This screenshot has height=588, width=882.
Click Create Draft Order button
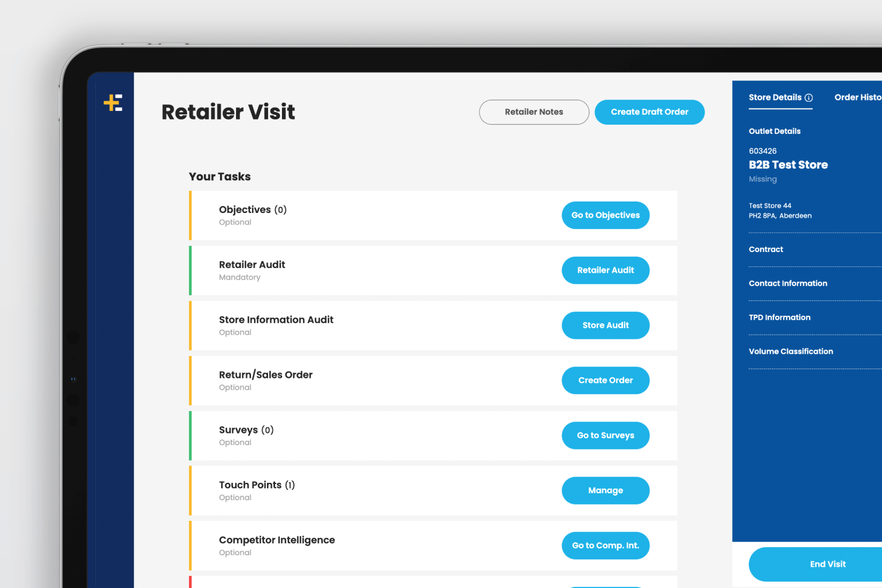[649, 112]
